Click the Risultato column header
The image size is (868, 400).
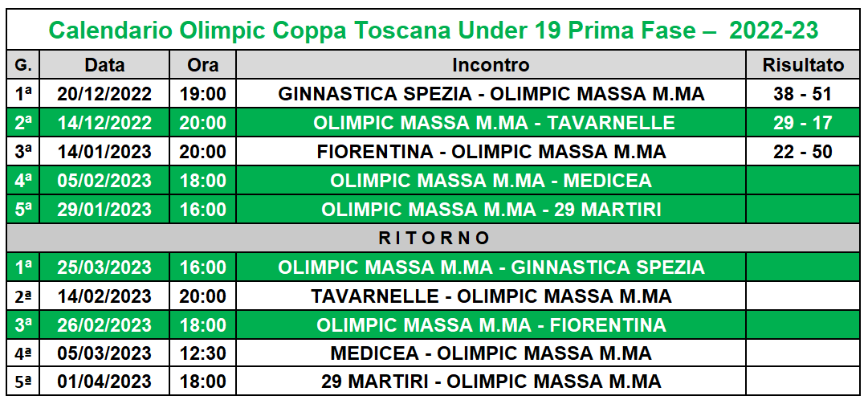click(803, 65)
